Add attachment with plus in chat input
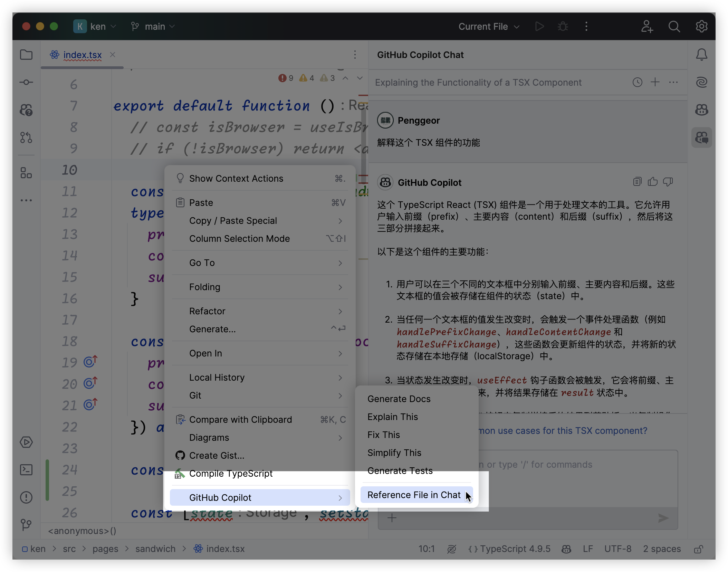The image size is (728, 572). tap(392, 518)
